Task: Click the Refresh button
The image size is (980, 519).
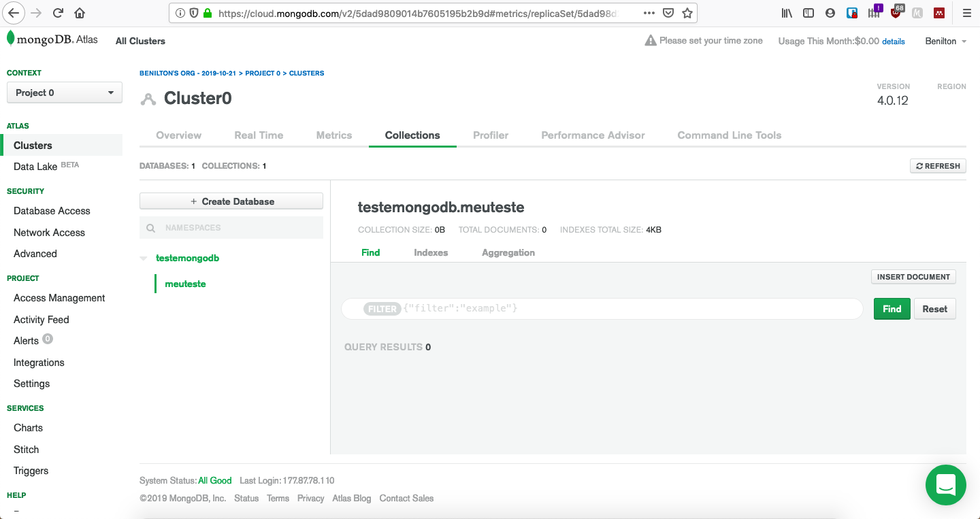Action: [x=938, y=166]
